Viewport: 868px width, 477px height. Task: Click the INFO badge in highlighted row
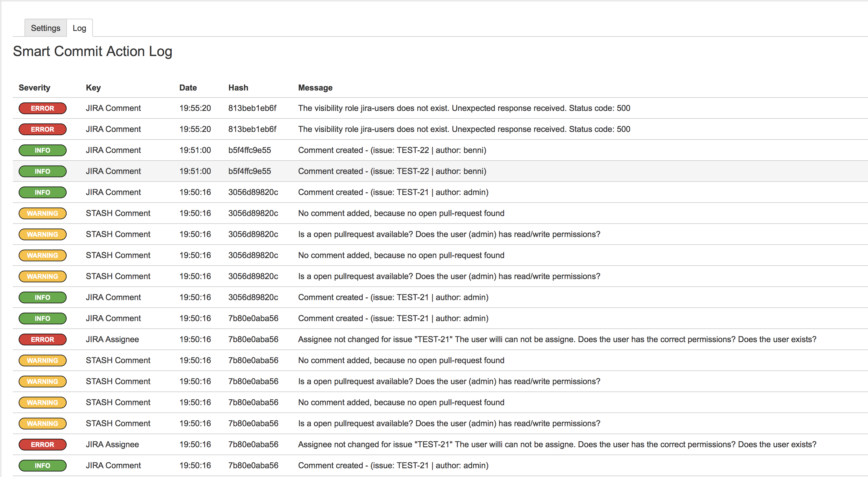42,171
